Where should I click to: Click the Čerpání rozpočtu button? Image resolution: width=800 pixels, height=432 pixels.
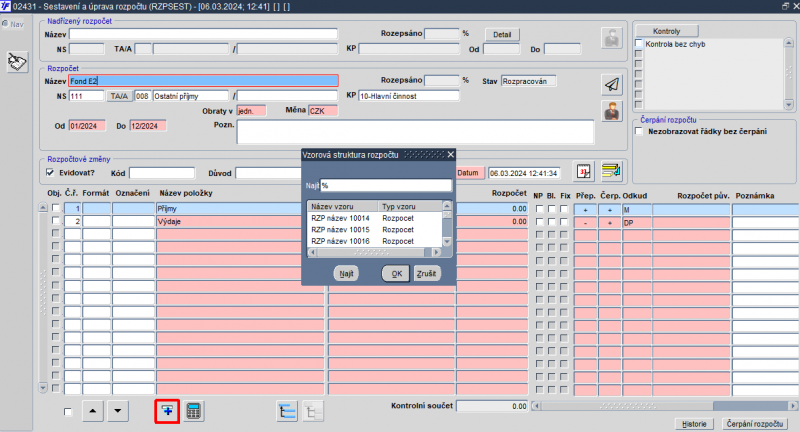click(x=755, y=424)
